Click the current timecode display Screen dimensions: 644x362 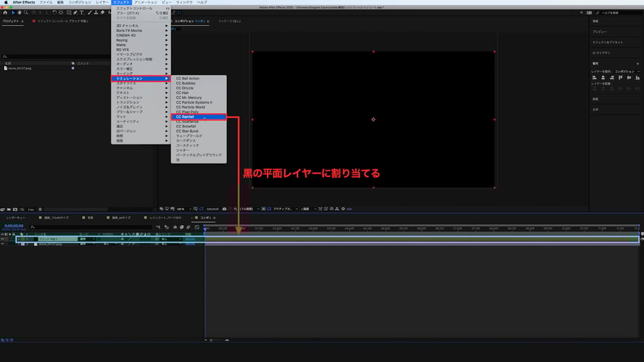coord(14,226)
